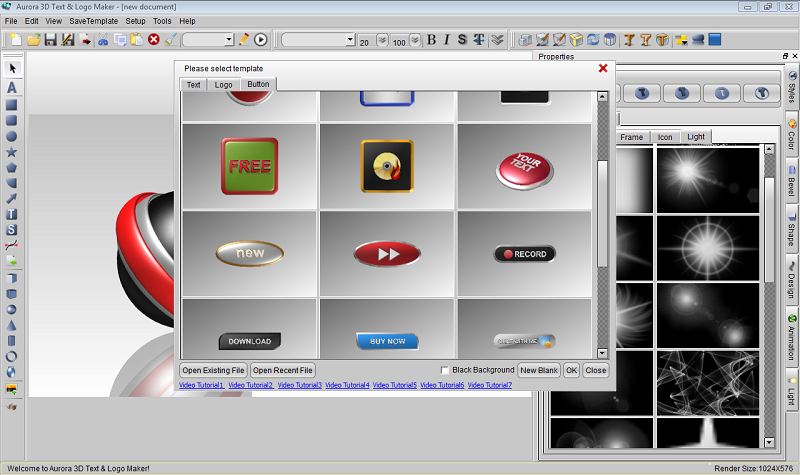Click the template list scrollbar down arrow
Screen dimensions: 800x475
coord(602,353)
